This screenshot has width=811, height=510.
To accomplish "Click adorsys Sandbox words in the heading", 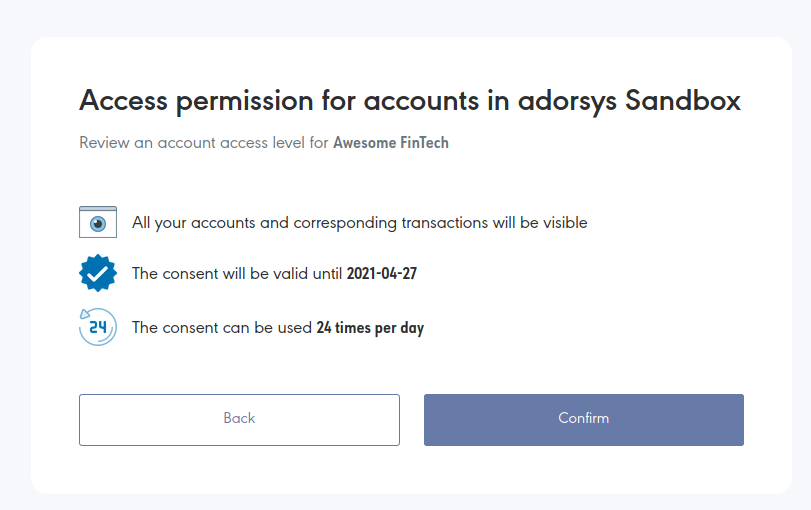I will [x=629, y=100].
